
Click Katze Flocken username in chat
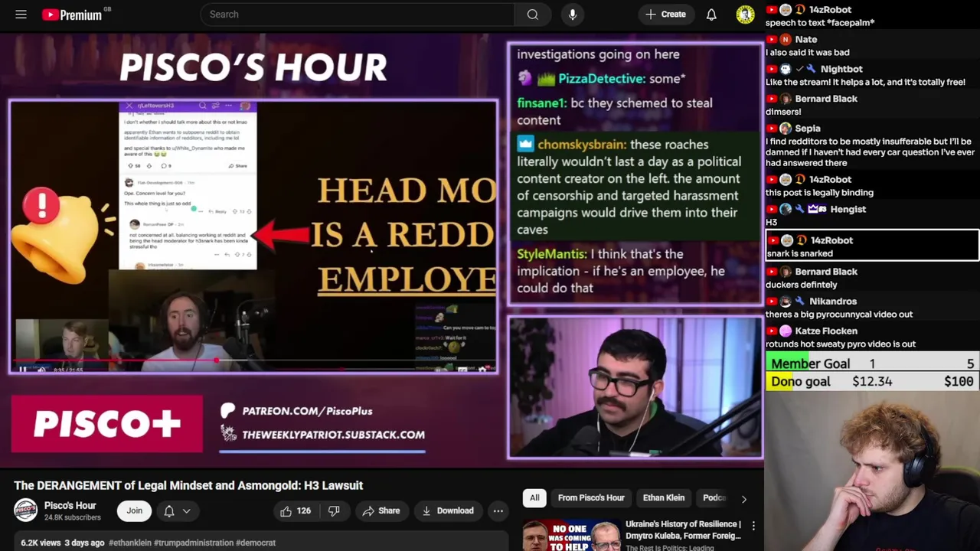tap(826, 331)
